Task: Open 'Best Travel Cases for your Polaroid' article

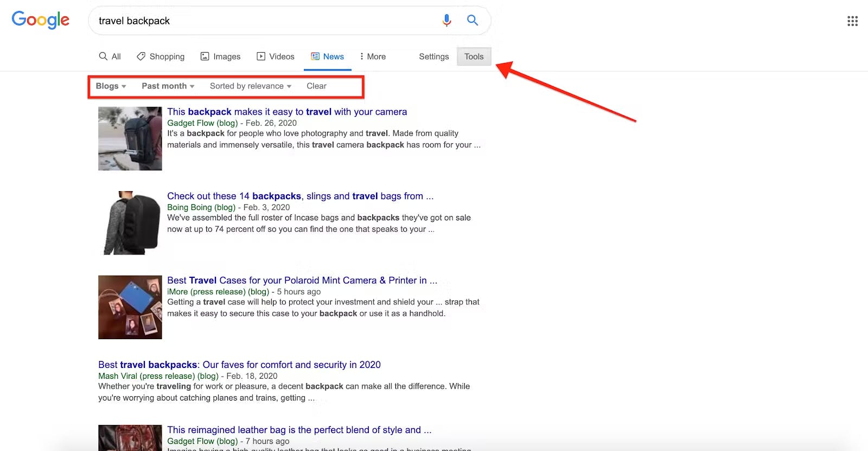Action: (x=302, y=281)
